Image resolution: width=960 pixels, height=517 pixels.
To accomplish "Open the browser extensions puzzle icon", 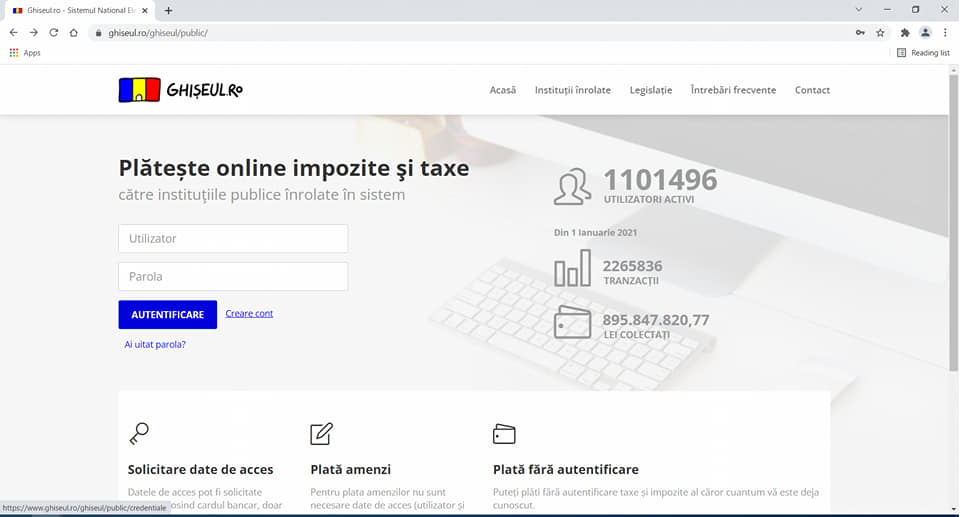I will (x=905, y=33).
